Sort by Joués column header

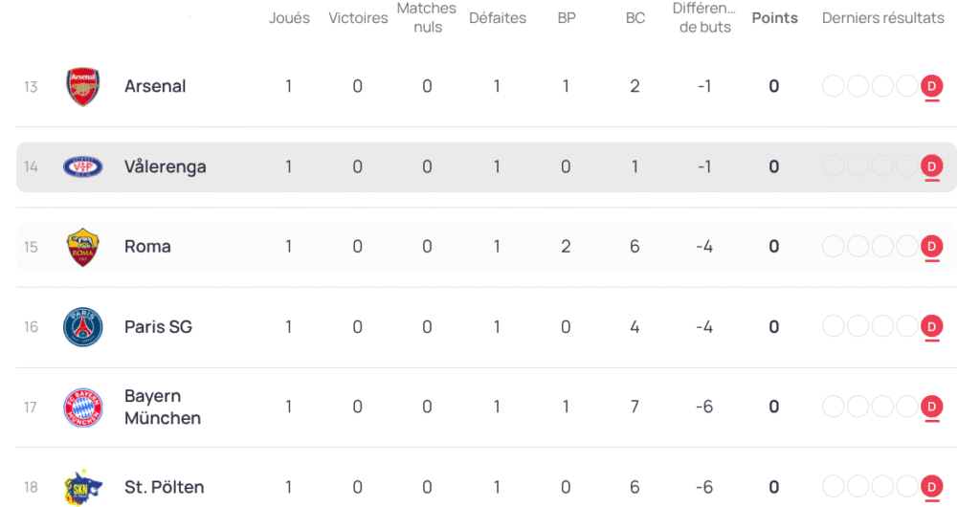click(x=289, y=18)
